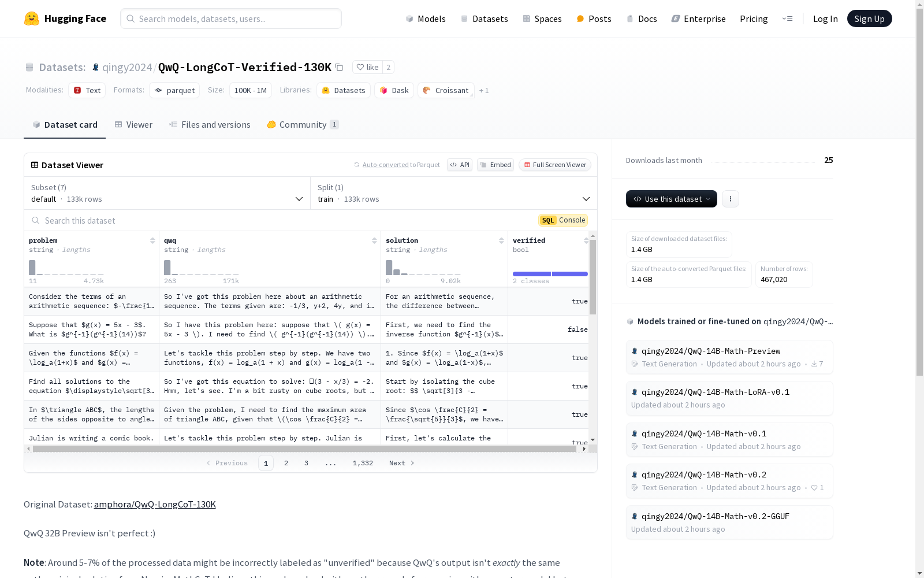924x578 pixels.
Task: Sort the qwq column
Action: click(x=374, y=240)
